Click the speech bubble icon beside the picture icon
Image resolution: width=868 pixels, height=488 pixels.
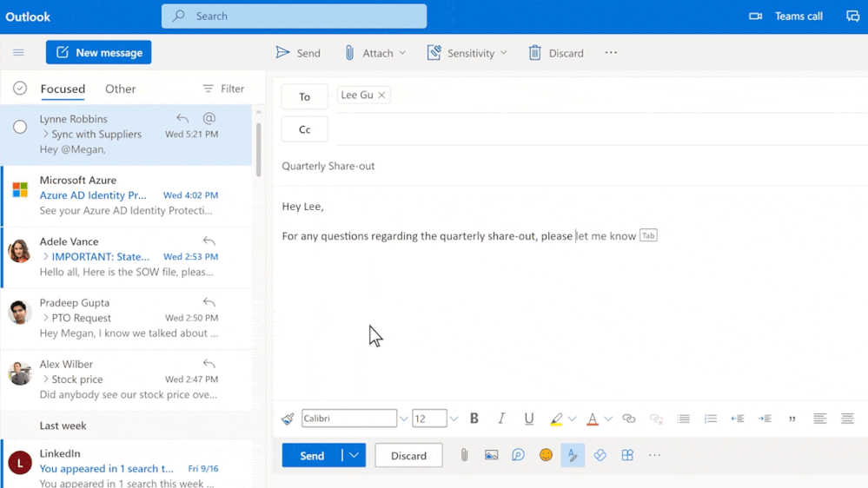pos(518,455)
